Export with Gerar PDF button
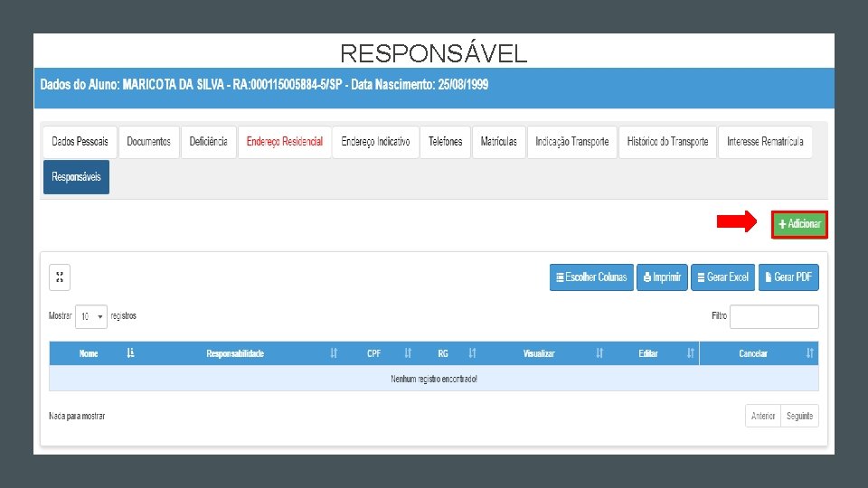Screen dimensions: 868x488 pos(788,277)
